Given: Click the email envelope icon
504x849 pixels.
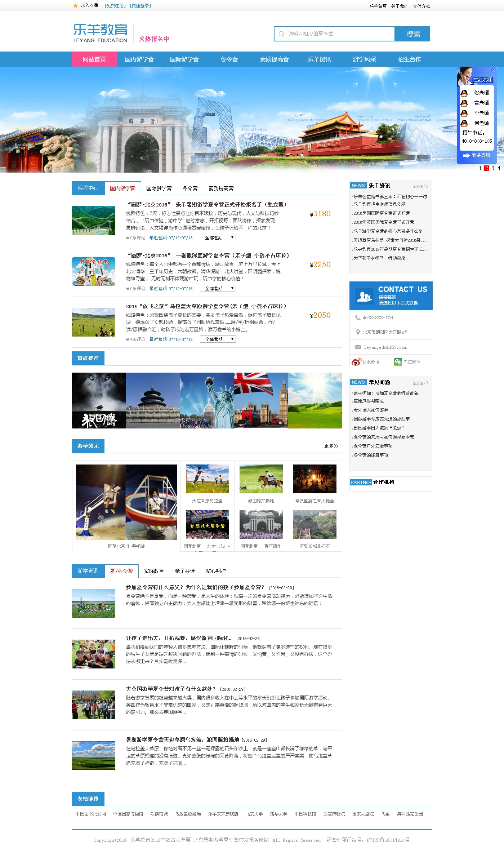Looking at the screenshot, I should pyautogui.click(x=358, y=347).
